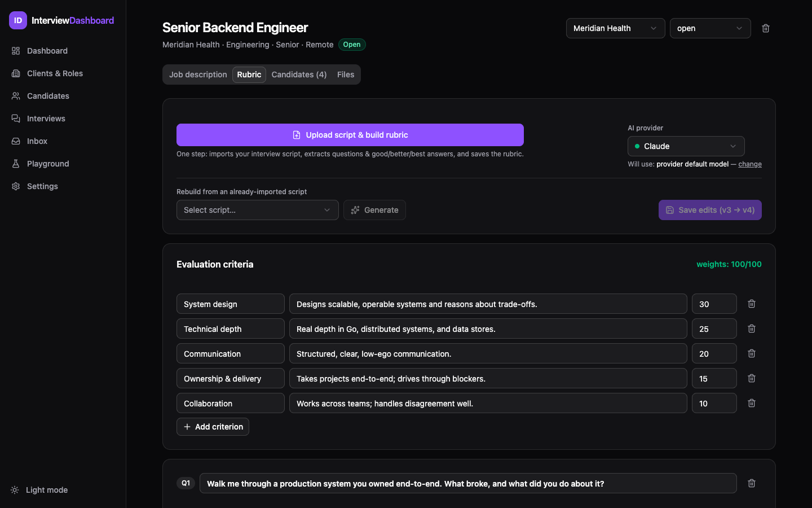Click the green Open status badge
The width and height of the screenshot is (812, 508).
pyautogui.click(x=352, y=45)
